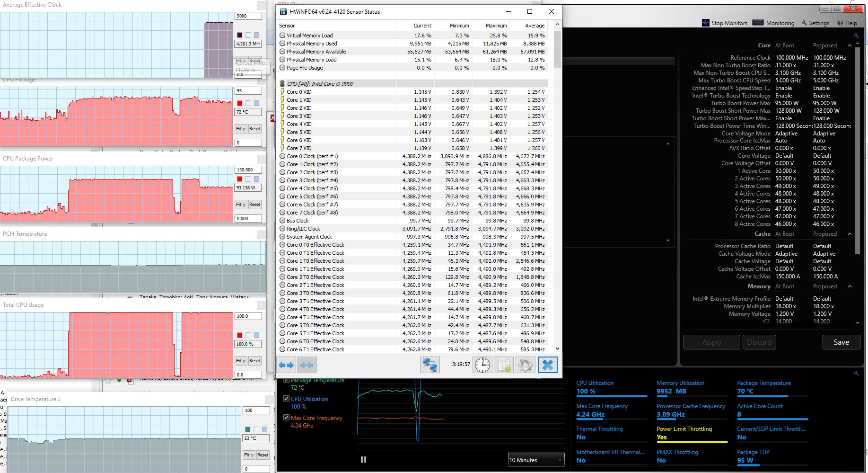Open HWiNFO remote network monitors icon
This screenshot has height=473, width=868.
pyautogui.click(x=430, y=365)
